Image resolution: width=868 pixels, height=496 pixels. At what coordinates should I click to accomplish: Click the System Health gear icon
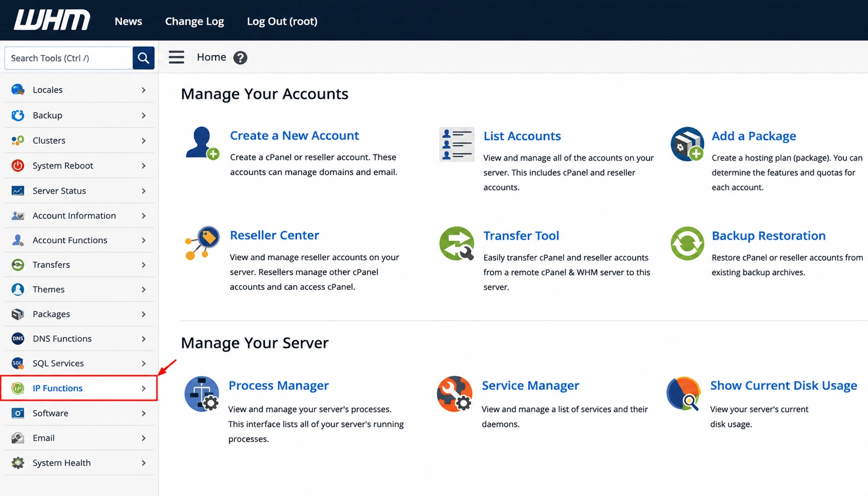click(18, 463)
